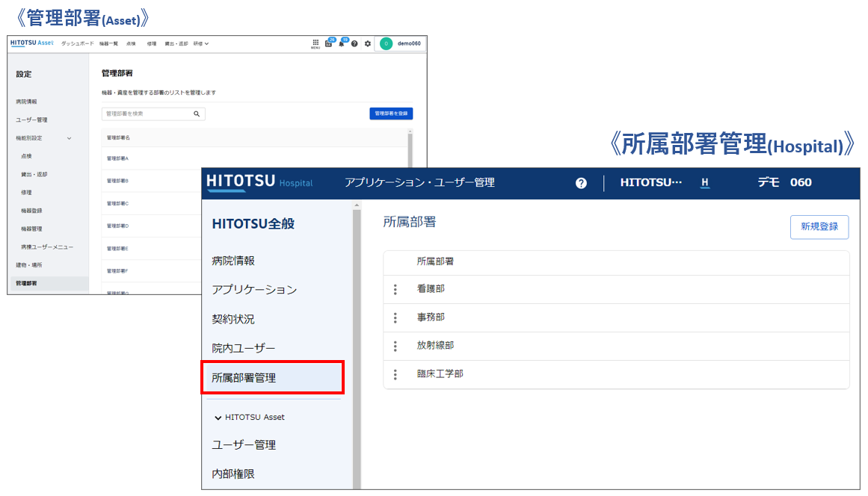This screenshot has width=868, height=496.
Task: Select 病院情報 in the Asset 設定 sidebar
Action: pos(27,102)
